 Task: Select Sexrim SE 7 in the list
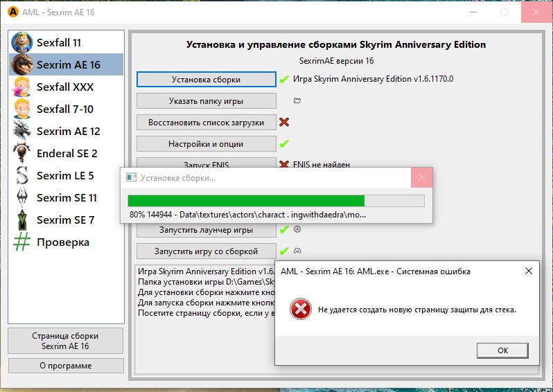point(67,220)
